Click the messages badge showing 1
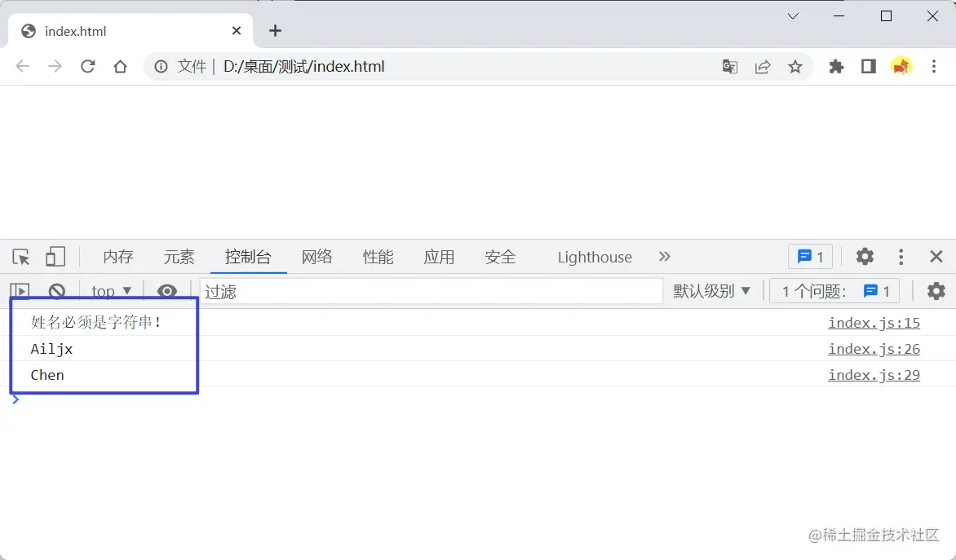This screenshot has width=956, height=560. pyautogui.click(x=810, y=257)
